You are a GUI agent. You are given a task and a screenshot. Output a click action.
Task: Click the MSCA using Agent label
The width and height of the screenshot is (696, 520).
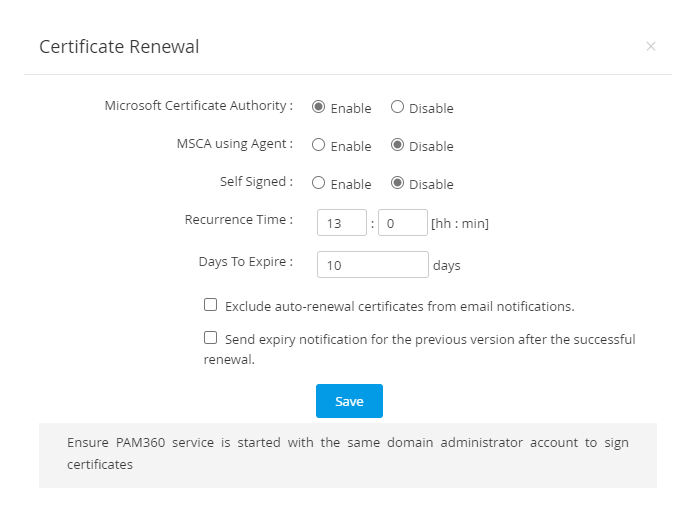pyautogui.click(x=234, y=143)
